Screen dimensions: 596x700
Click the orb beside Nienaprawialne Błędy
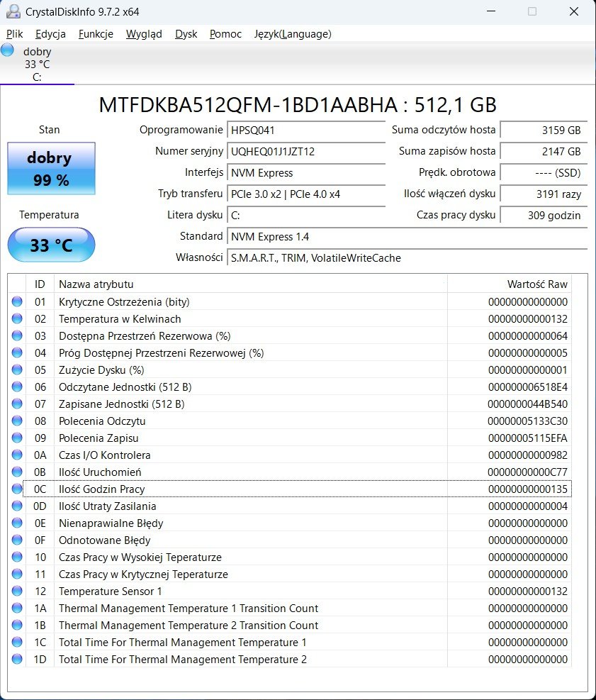[x=17, y=523]
